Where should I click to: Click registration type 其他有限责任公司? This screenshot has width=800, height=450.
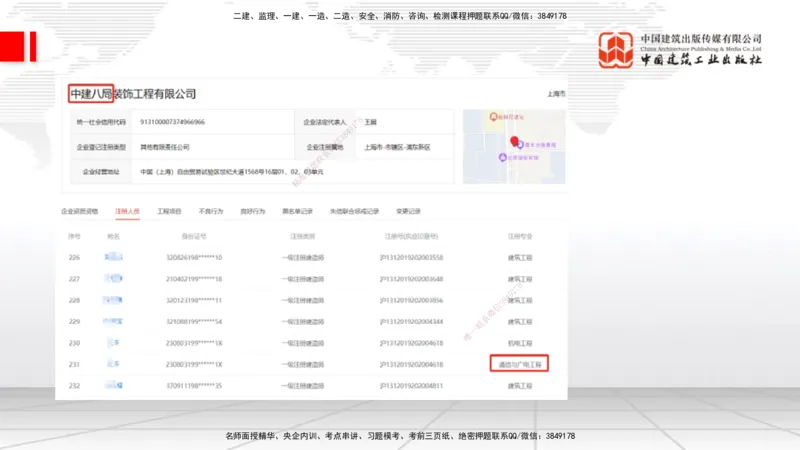tap(165, 147)
